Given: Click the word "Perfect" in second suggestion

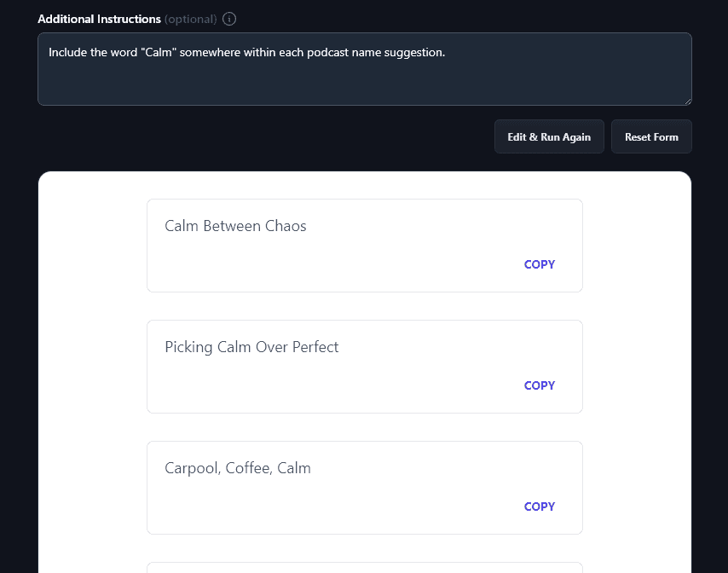Looking at the screenshot, I should [x=315, y=347].
